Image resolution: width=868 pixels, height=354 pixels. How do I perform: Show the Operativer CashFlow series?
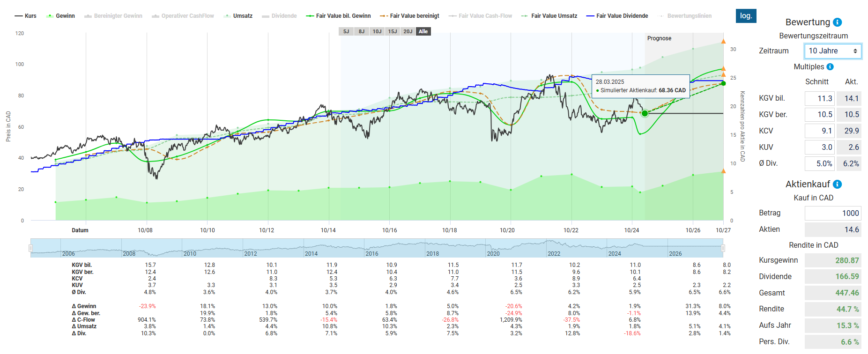pos(183,16)
